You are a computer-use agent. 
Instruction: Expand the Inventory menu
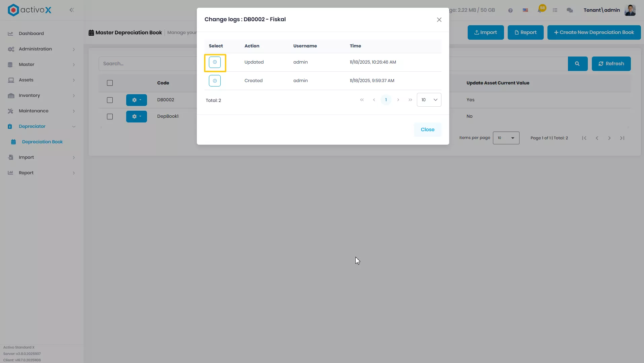42,96
